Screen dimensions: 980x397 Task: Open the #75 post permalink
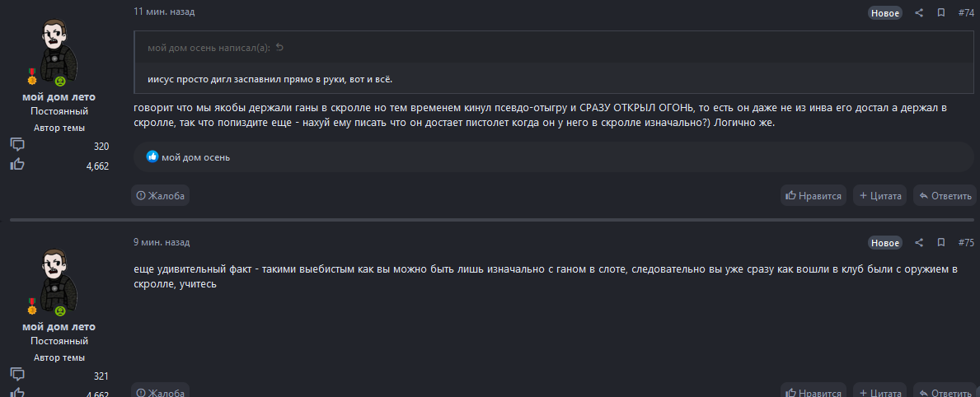966,243
